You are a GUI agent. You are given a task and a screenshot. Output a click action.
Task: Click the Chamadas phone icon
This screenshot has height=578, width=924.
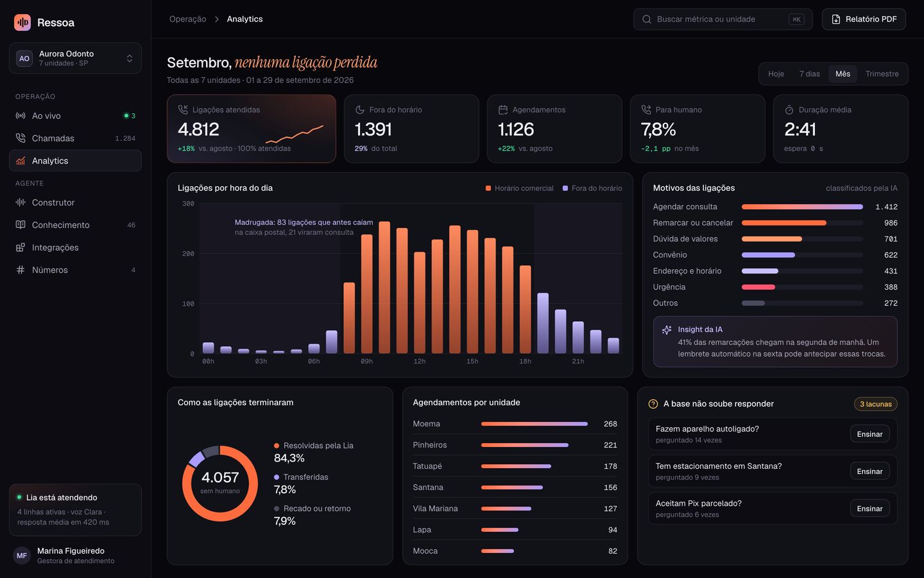point(21,138)
